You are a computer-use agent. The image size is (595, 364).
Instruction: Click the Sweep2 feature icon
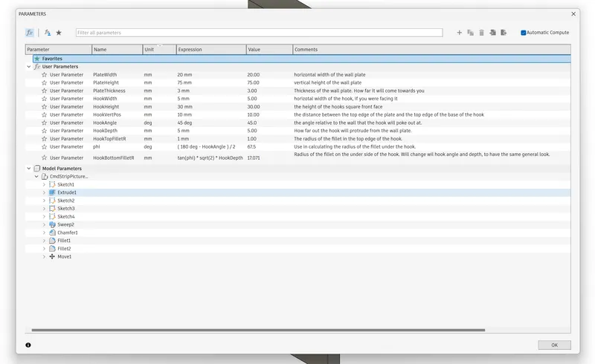[52, 224]
